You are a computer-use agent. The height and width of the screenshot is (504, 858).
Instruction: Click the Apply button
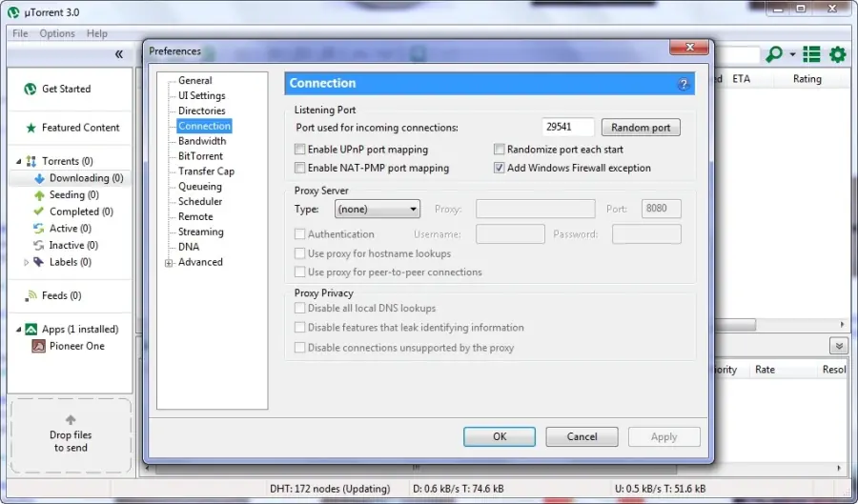[664, 436]
